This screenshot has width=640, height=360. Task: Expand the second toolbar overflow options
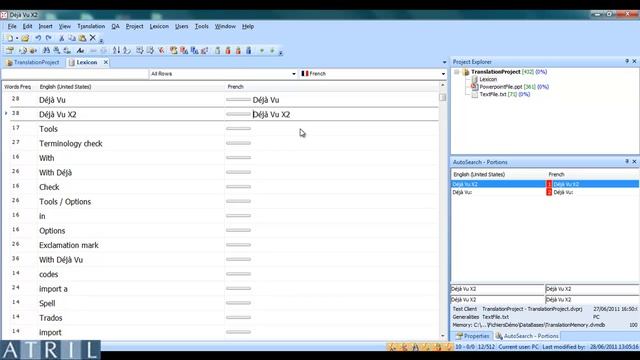(281, 53)
